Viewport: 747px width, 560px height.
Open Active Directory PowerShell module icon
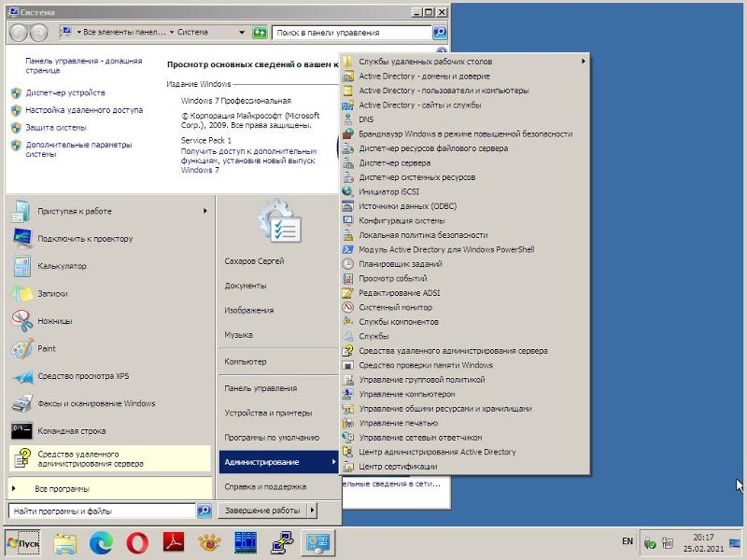point(348,249)
